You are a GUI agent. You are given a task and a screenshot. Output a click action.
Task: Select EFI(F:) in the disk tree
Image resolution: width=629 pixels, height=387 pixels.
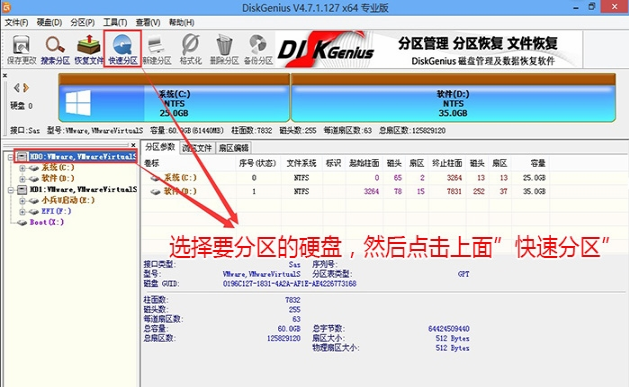[x=56, y=211]
